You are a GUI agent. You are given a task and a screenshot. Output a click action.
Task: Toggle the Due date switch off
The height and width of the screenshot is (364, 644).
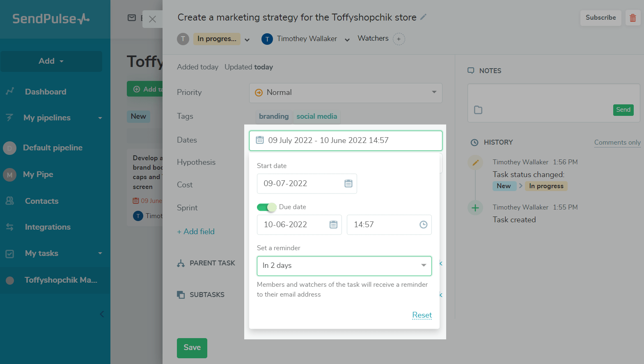[x=266, y=207]
